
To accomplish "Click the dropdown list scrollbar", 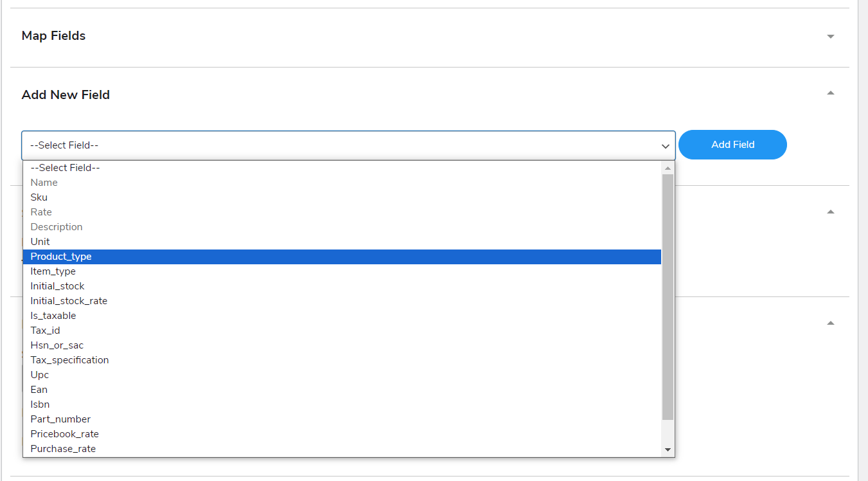I will click(668, 289).
